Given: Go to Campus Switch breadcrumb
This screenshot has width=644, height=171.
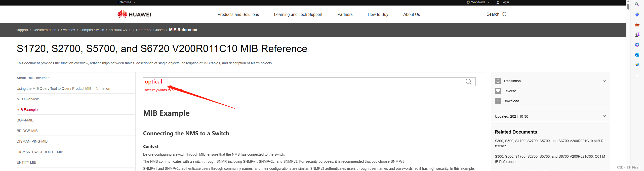Looking at the screenshot, I should (x=92, y=30).
